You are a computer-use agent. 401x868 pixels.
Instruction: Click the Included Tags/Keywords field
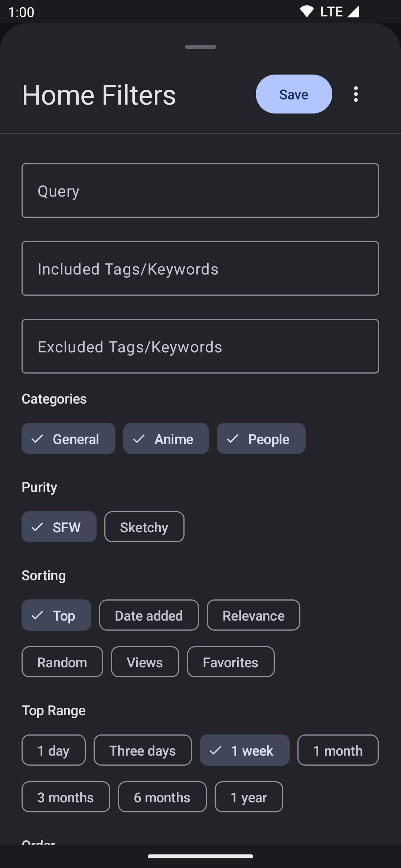coord(200,269)
